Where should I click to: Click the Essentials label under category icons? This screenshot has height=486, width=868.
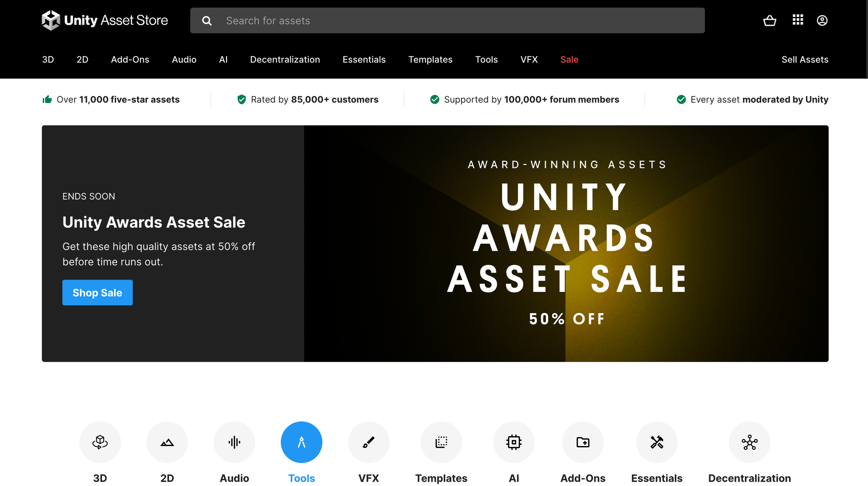(657, 478)
